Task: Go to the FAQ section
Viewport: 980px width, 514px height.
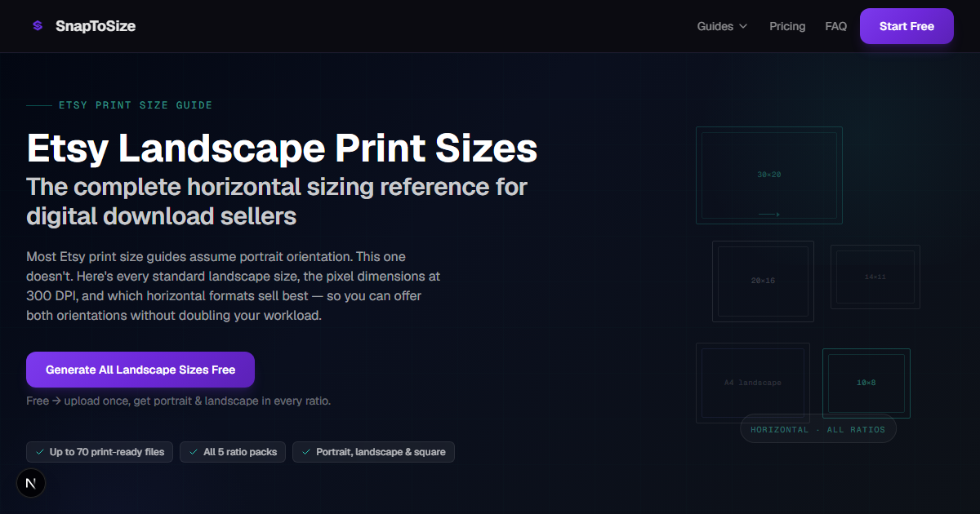Action: (835, 26)
